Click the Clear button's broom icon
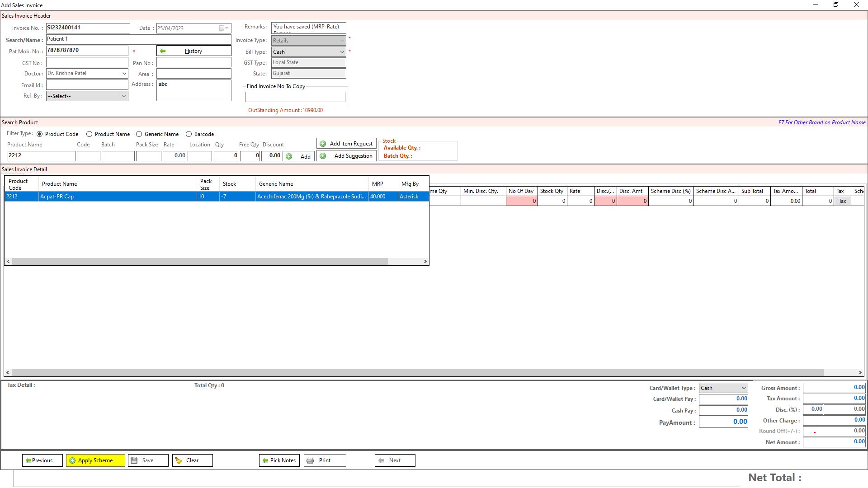Viewport: 868px width, 488px height. [x=179, y=460]
